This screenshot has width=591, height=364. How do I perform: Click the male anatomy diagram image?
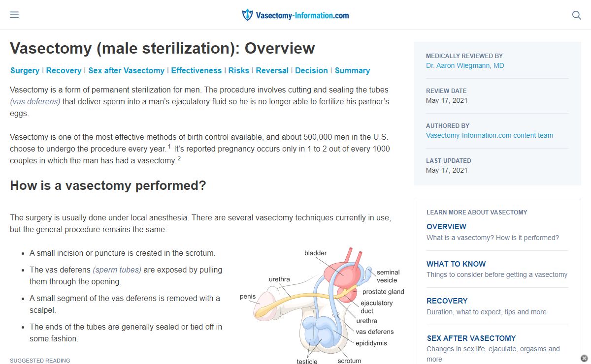323,305
